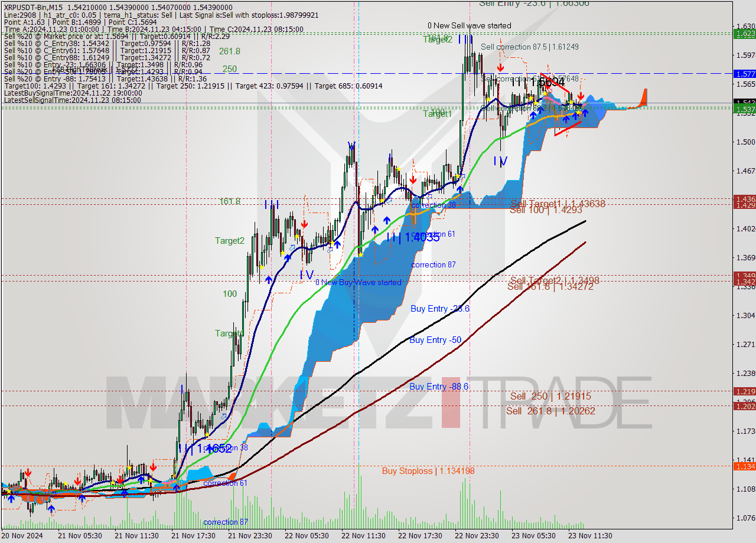Click the '22 Nov 11:30' time axis label

click(363, 536)
